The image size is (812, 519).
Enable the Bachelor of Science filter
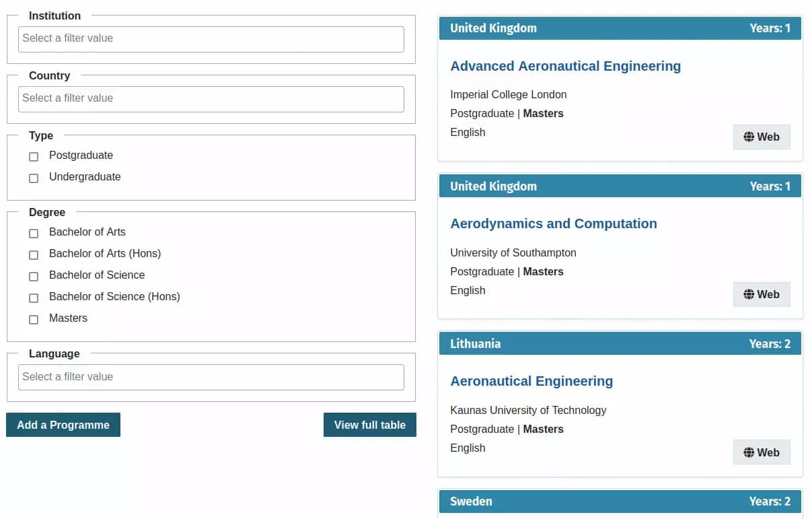pos(34,276)
